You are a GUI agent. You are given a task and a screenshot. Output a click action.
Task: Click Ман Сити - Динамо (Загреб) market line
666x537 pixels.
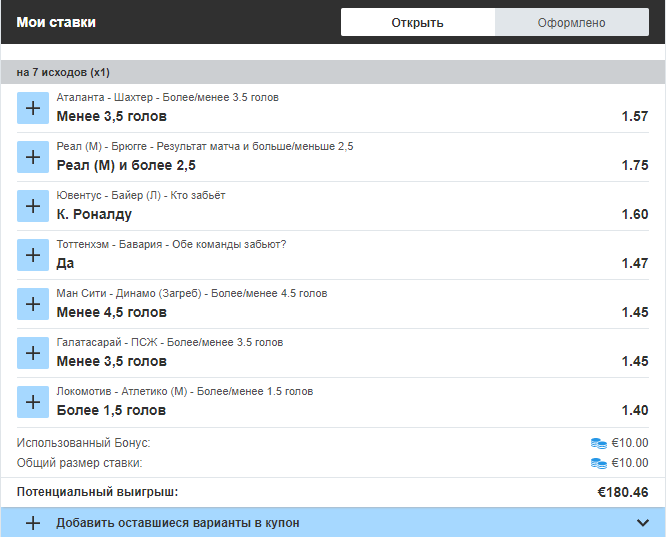tap(192, 294)
